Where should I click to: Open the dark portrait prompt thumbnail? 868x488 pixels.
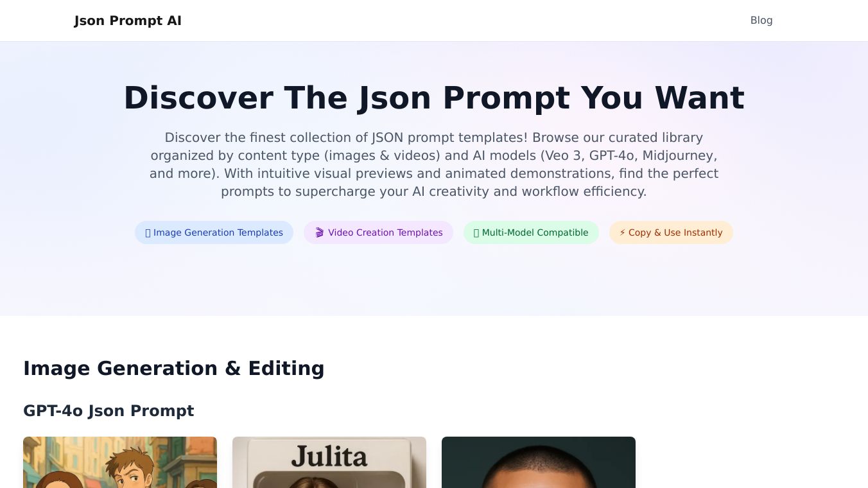pos(539,462)
